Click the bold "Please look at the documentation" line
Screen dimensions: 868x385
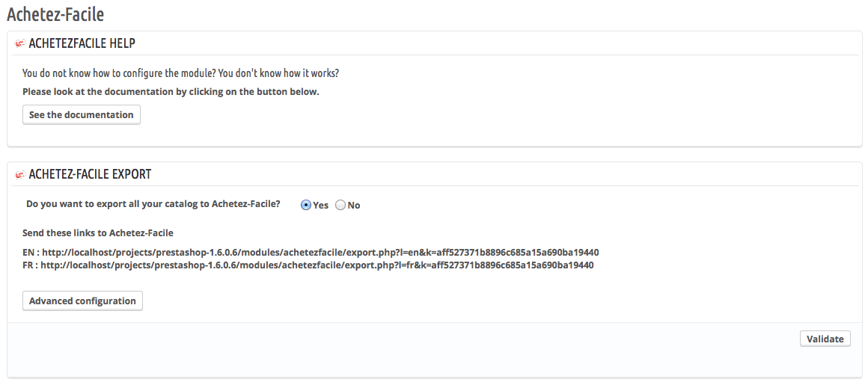171,92
